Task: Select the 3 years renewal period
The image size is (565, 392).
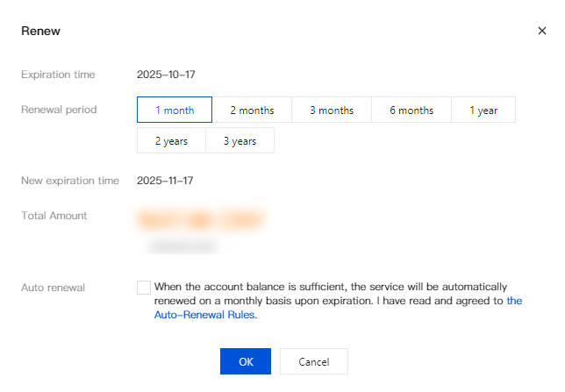Action: pos(240,140)
